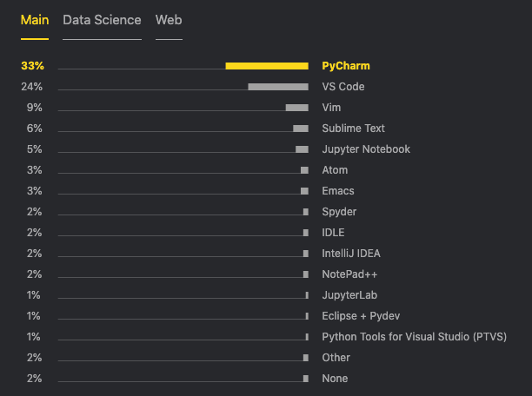The image size is (532, 396).
Task: Select the Emacs row label
Action: [338, 191]
